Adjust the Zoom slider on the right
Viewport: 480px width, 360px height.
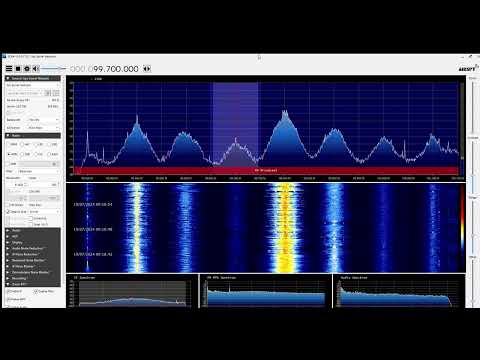[473, 107]
